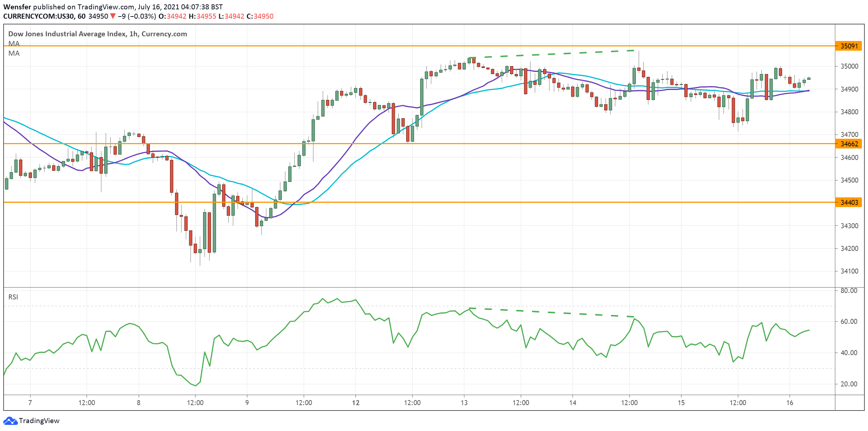Click the Wensfer author name
This screenshot has height=431, width=868.
pyautogui.click(x=17, y=7)
